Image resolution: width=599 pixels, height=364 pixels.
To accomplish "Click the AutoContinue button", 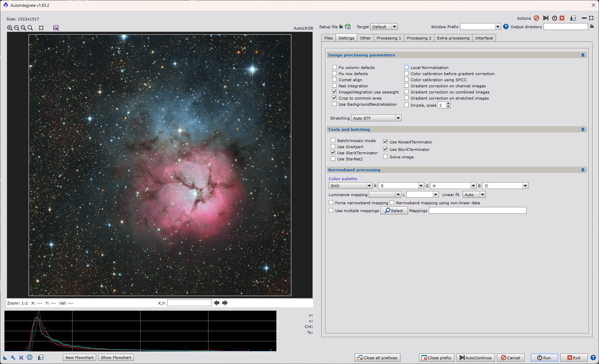I will [x=475, y=358].
